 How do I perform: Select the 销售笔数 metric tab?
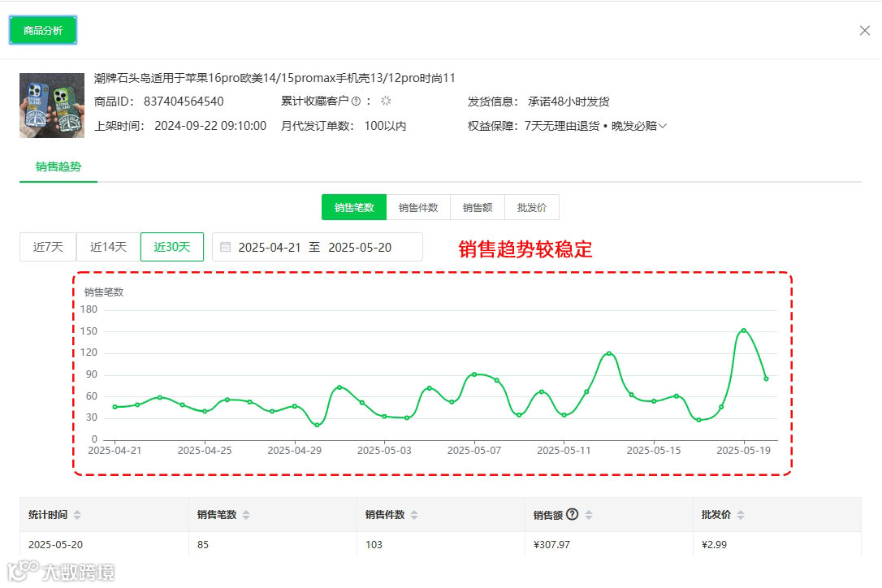click(354, 207)
